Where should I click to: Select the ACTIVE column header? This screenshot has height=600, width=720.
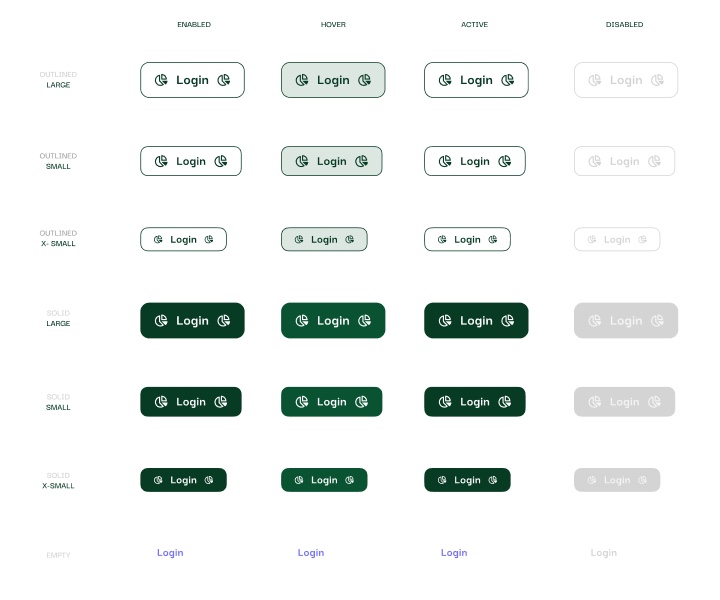(474, 24)
